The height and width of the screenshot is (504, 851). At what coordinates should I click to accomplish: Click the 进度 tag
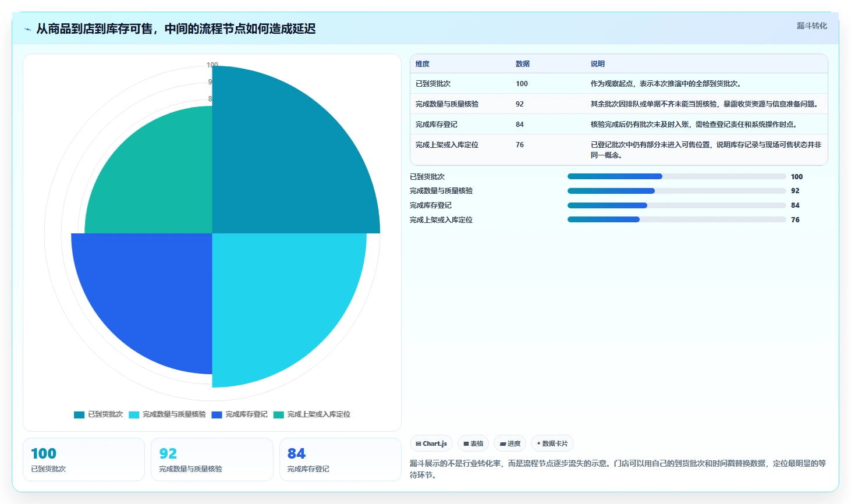(510, 443)
